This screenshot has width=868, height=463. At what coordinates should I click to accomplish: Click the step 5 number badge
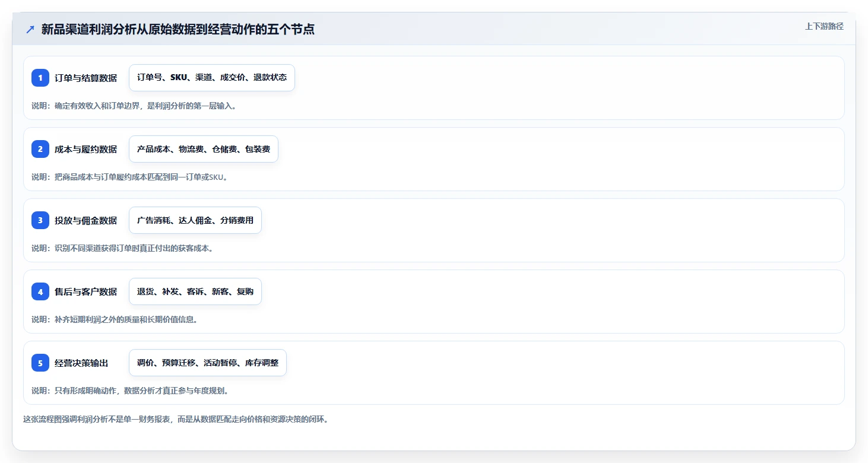tap(40, 363)
